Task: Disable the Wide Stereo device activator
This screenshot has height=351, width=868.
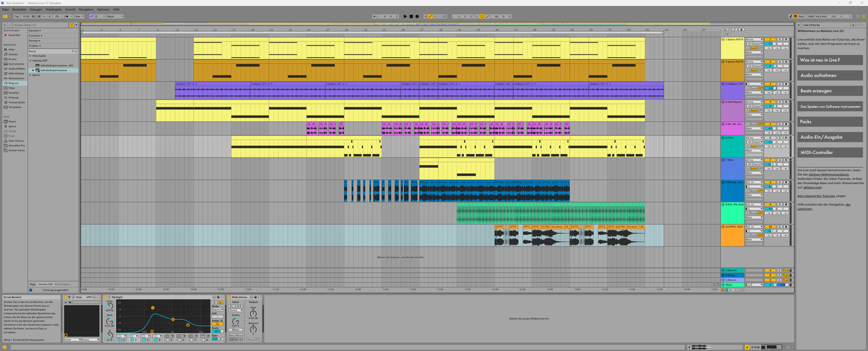Action: 230,297
